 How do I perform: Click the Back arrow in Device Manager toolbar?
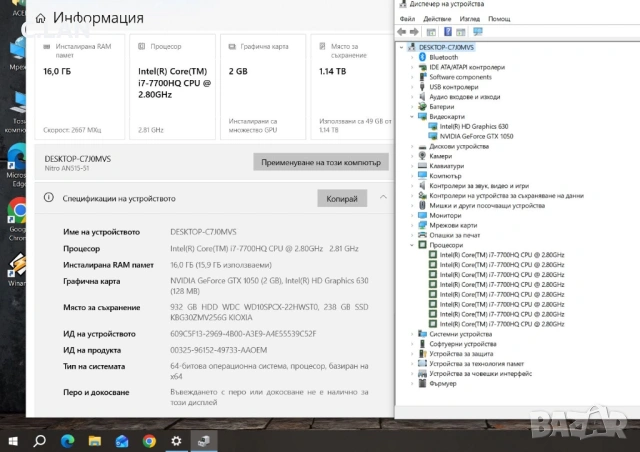click(x=402, y=32)
